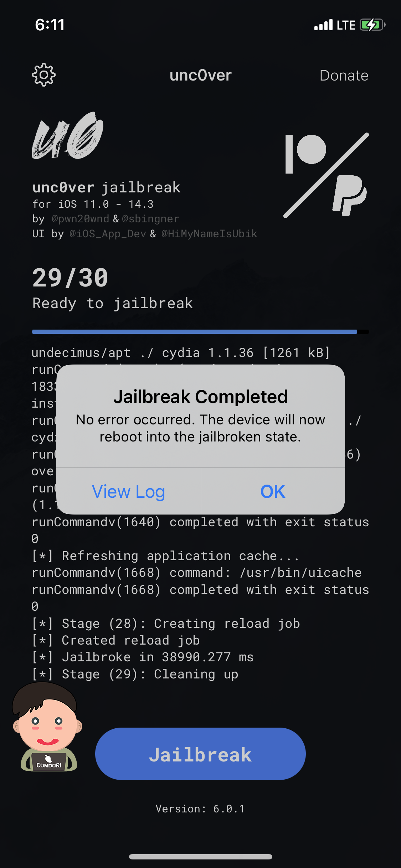This screenshot has height=868, width=401.
Task: Tap the LTE network indicator
Action: click(346, 25)
